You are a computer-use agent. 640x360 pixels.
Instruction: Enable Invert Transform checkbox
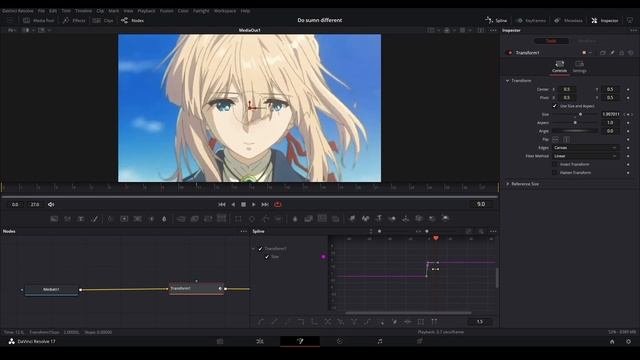(555, 164)
